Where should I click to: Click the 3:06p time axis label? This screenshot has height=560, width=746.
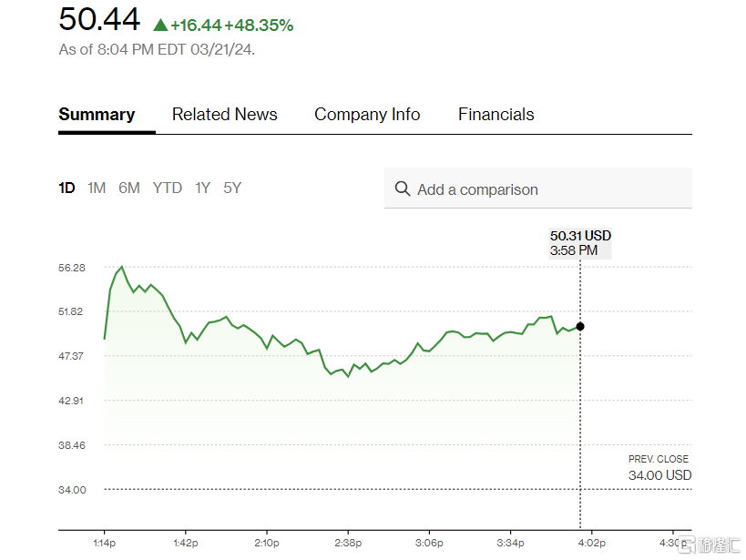click(429, 544)
